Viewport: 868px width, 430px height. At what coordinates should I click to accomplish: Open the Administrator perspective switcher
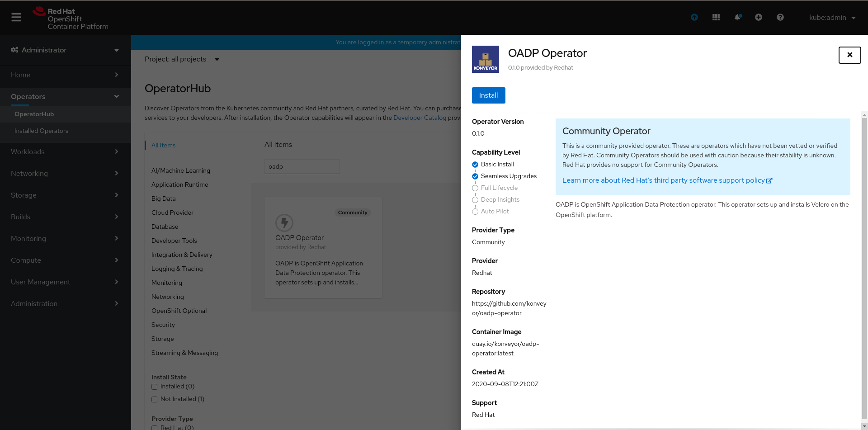(66, 50)
